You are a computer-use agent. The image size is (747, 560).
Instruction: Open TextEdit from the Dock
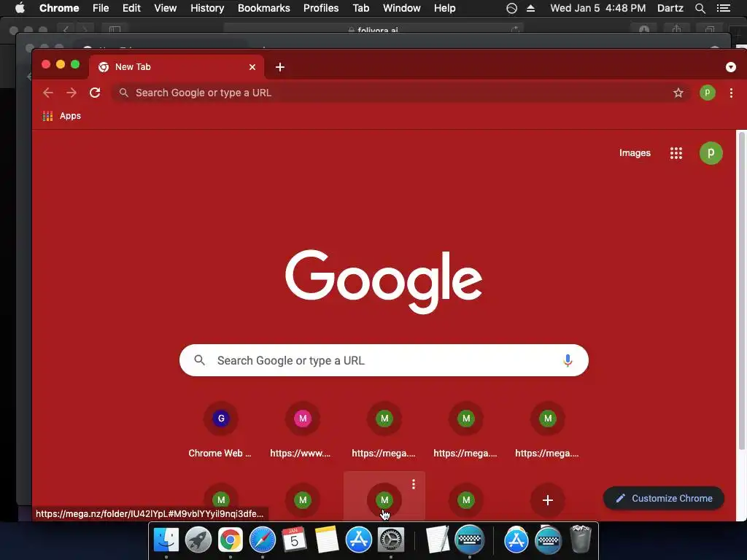tap(438, 540)
